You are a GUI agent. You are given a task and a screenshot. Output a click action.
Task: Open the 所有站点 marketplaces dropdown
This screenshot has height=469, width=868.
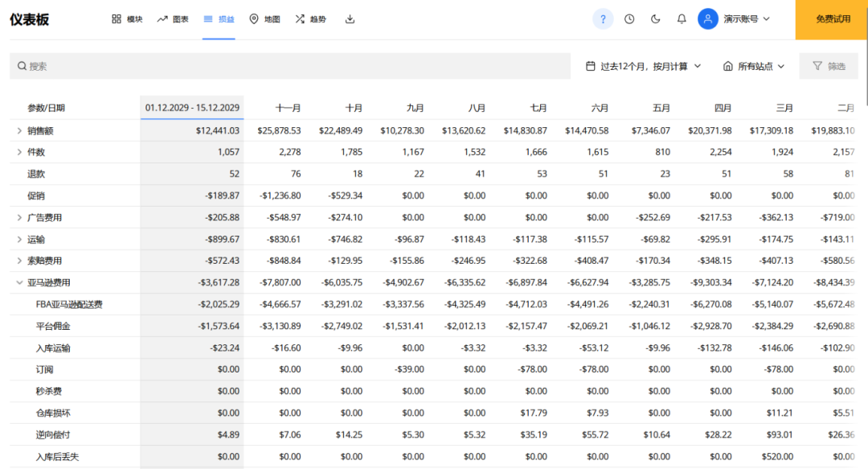click(x=754, y=66)
